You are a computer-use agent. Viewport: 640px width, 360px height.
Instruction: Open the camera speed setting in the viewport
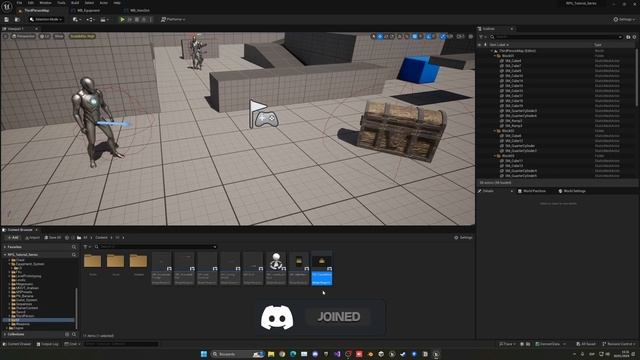pos(460,36)
